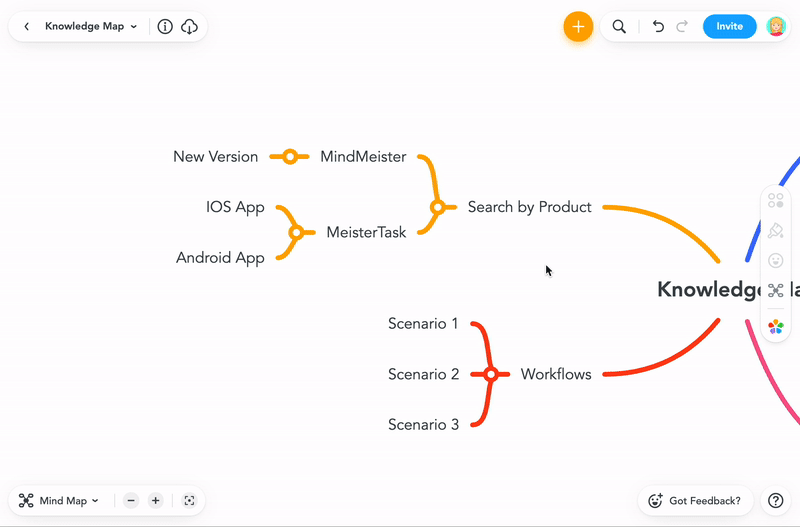Expand the Mind Map layout dropdown
Image resolution: width=800 pixels, height=527 pixels.
pyautogui.click(x=60, y=501)
